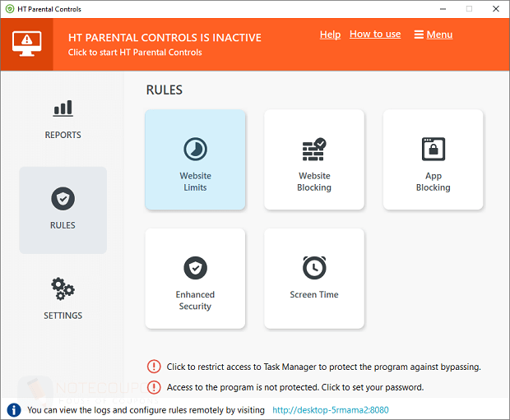The image size is (510, 420).
Task: Click the Reports bar chart icon
Action: (63, 108)
